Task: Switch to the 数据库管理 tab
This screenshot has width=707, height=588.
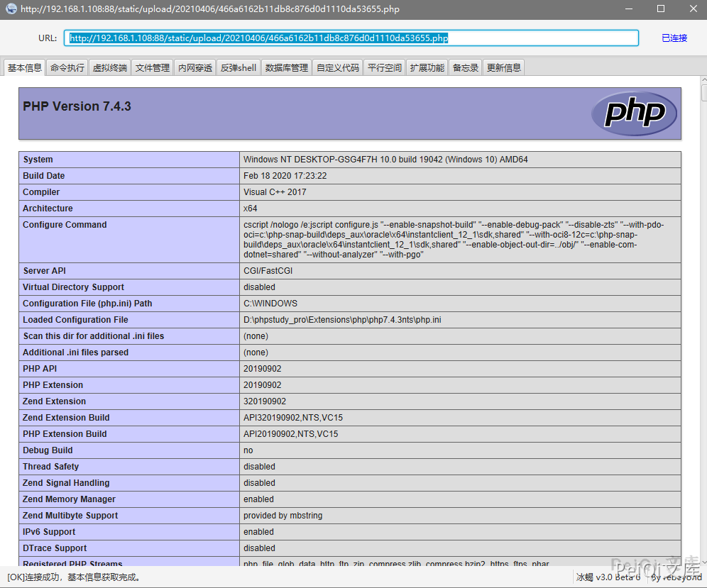Action: [x=286, y=67]
